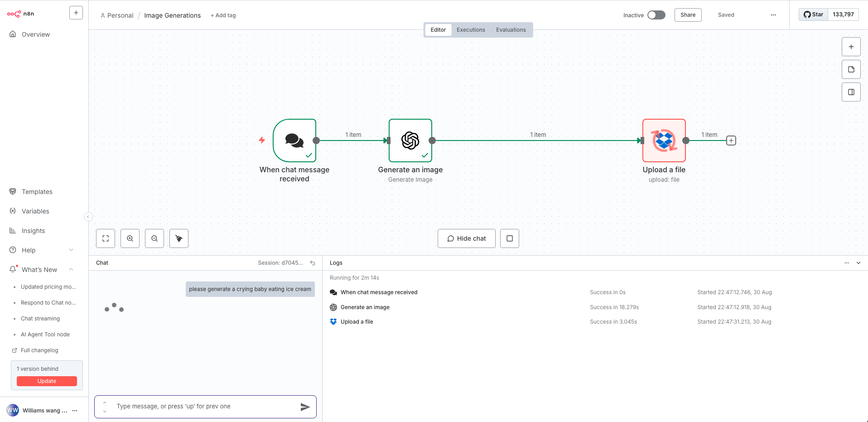This screenshot has height=422, width=868.
Task: Select the OpenAI Generate an image node
Action: pyautogui.click(x=410, y=141)
